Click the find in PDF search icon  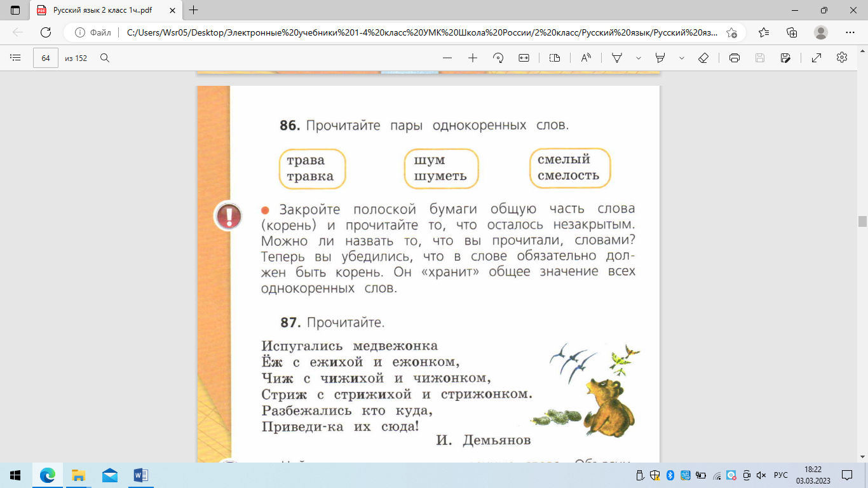pos(105,58)
